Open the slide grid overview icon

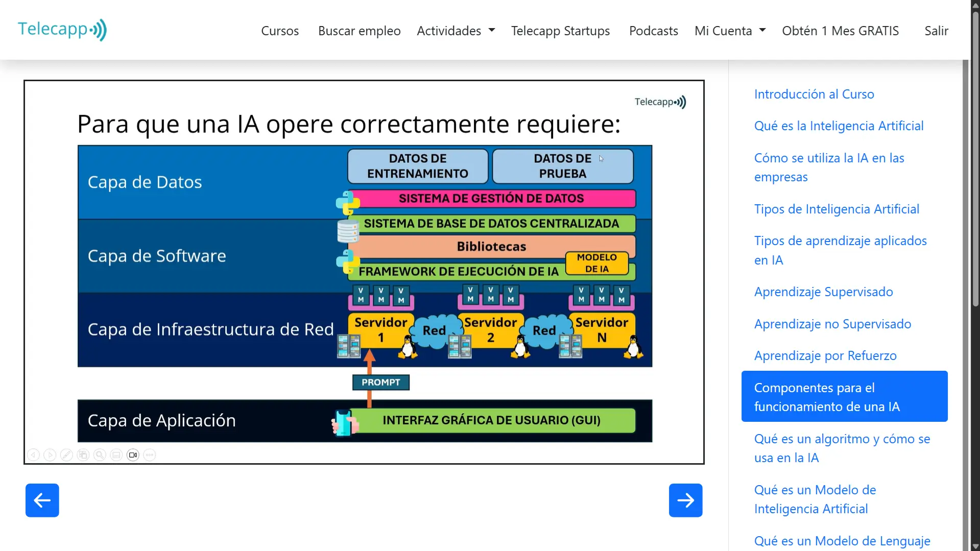pyautogui.click(x=83, y=454)
